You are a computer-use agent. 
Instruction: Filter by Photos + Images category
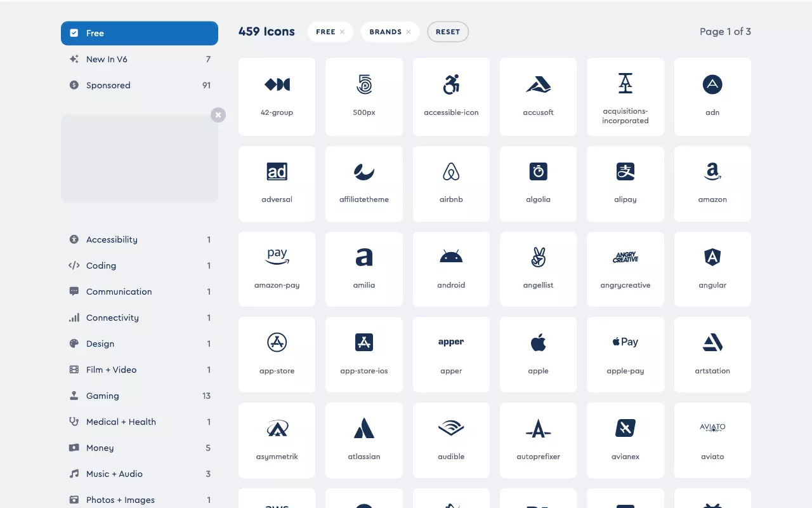[x=140, y=500]
